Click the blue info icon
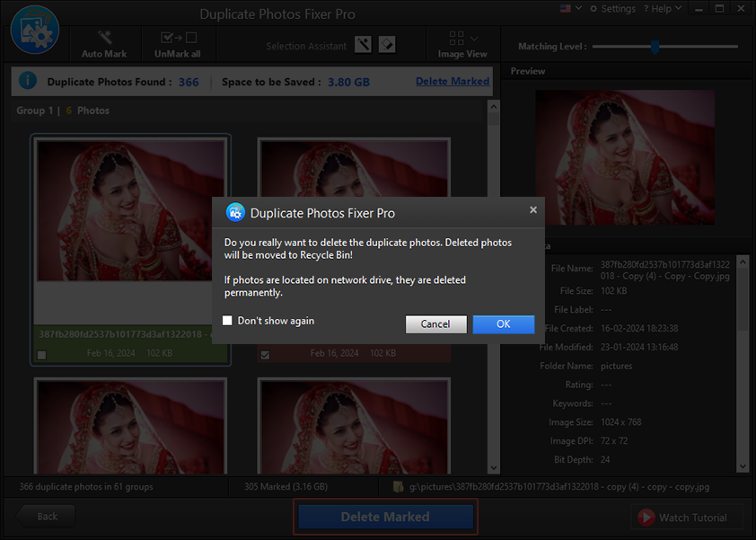The height and width of the screenshot is (540, 756). [x=28, y=80]
